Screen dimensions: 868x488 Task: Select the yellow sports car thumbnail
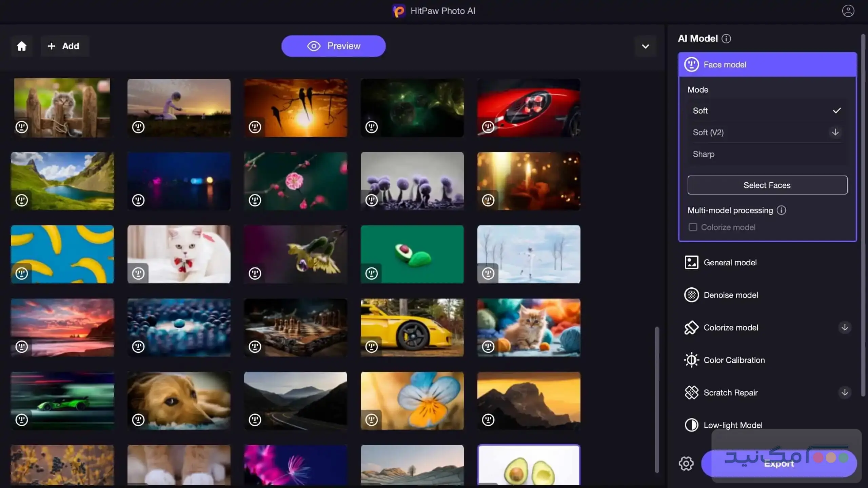click(x=412, y=327)
